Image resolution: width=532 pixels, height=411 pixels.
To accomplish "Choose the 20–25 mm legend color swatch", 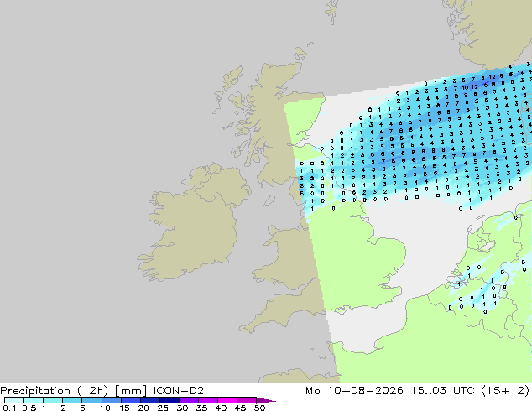I will point(149,400).
